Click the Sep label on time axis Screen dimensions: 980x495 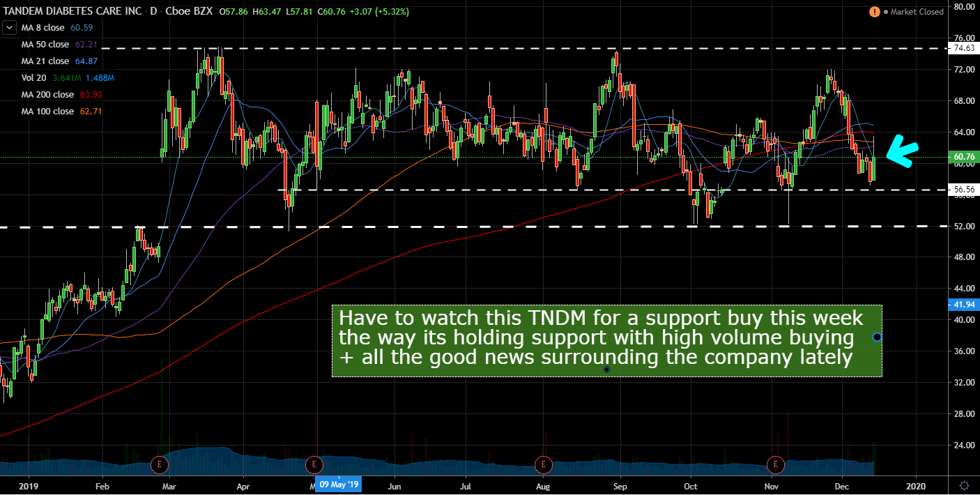(620, 485)
